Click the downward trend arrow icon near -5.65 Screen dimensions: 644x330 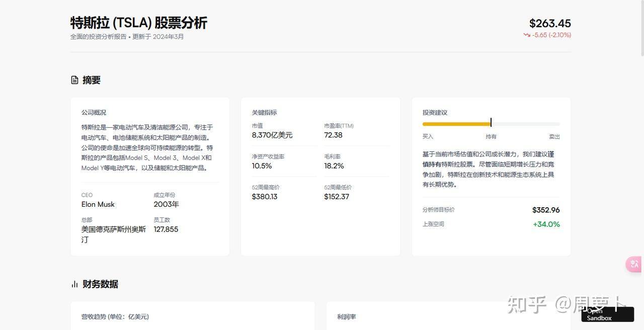(x=527, y=35)
